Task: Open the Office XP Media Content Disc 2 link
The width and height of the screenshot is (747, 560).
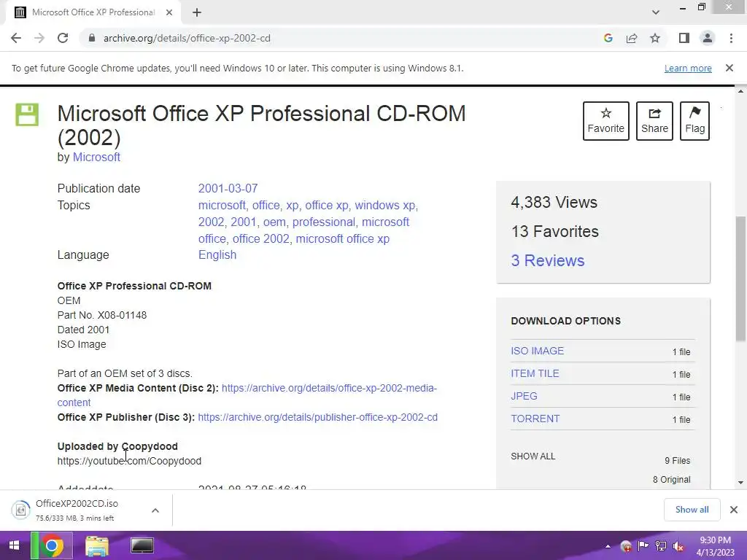Action: (x=329, y=388)
